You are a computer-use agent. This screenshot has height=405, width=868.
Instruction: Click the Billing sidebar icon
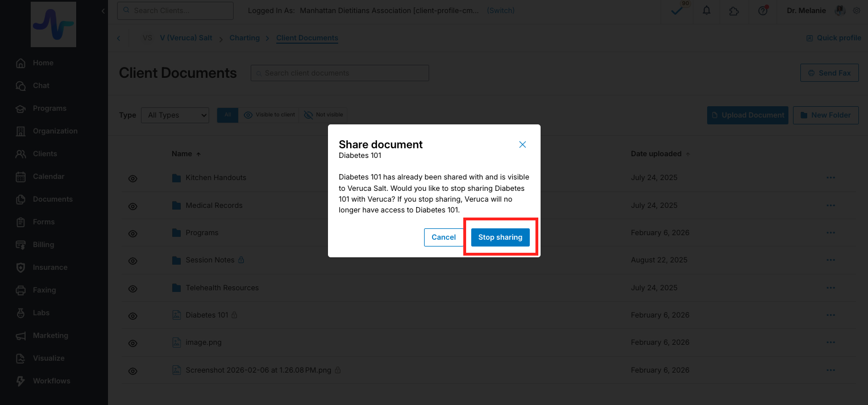point(21,245)
